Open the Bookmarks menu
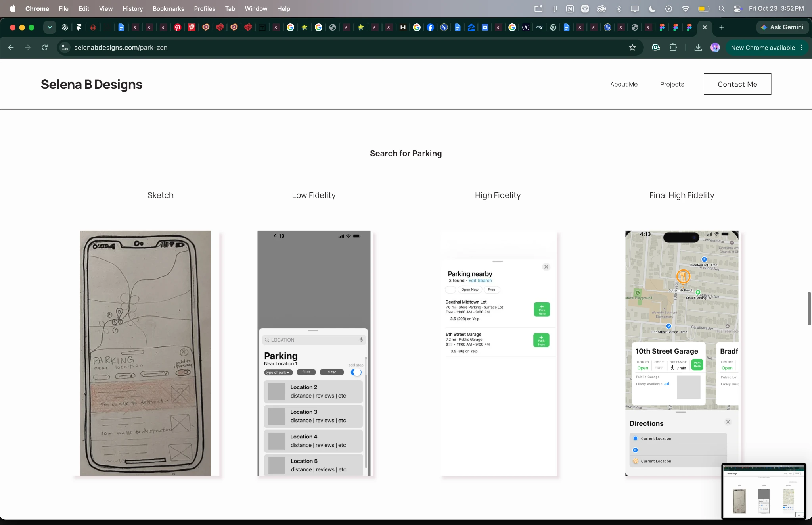 168,8
